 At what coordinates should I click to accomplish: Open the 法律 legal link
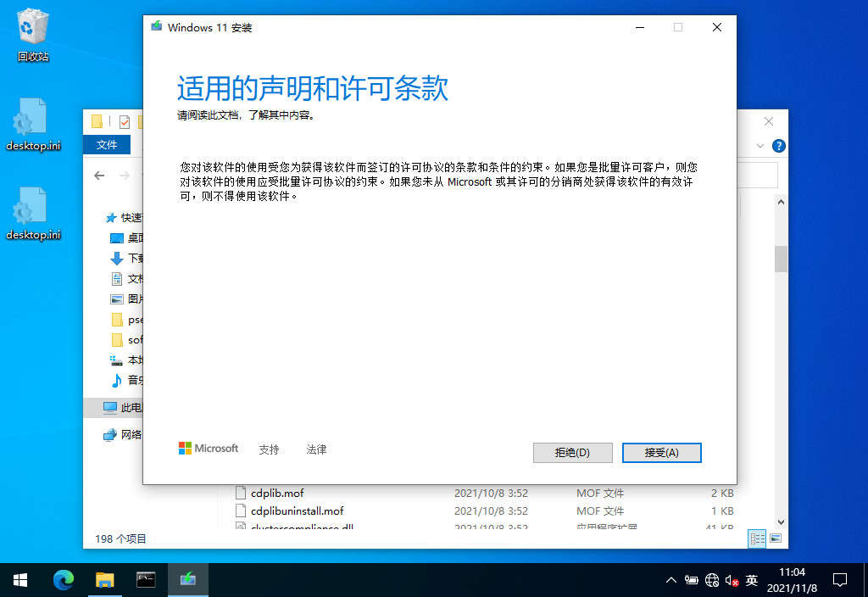pyautogui.click(x=316, y=449)
